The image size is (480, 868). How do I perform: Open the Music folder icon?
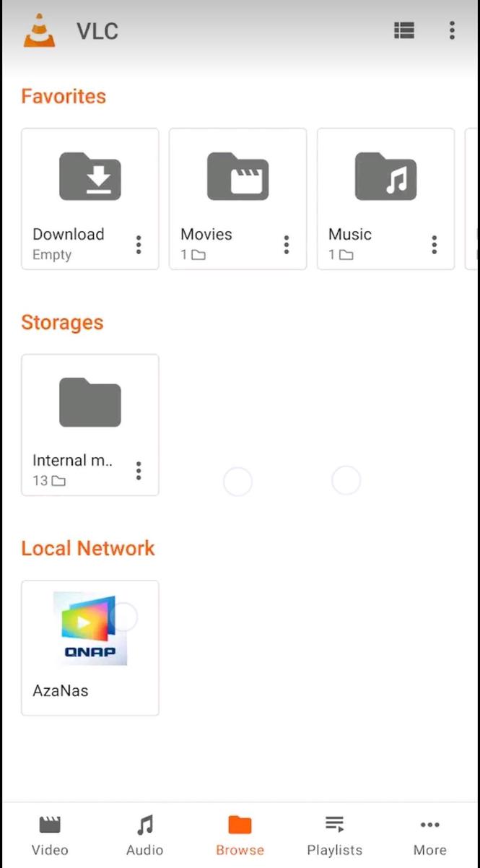(385, 177)
